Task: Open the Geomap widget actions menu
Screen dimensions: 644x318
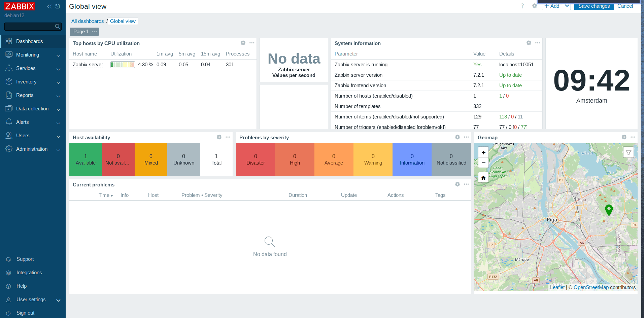Action: (633, 137)
